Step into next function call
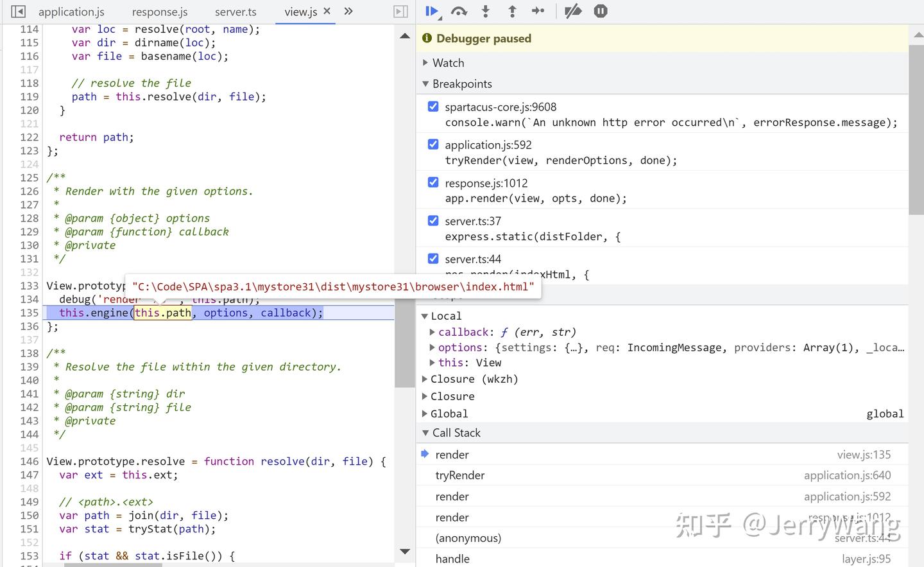Screen dimensions: 924x567 pyautogui.click(x=486, y=11)
